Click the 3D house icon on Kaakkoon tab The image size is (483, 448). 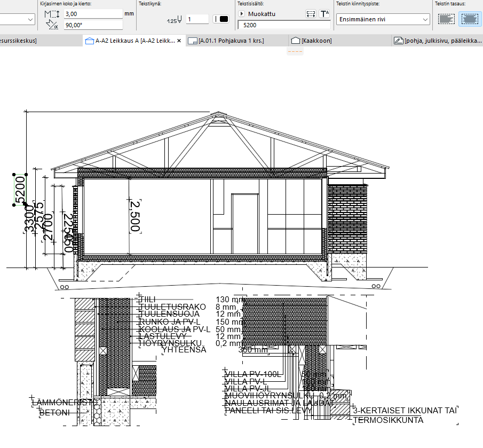click(x=295, y=41)
